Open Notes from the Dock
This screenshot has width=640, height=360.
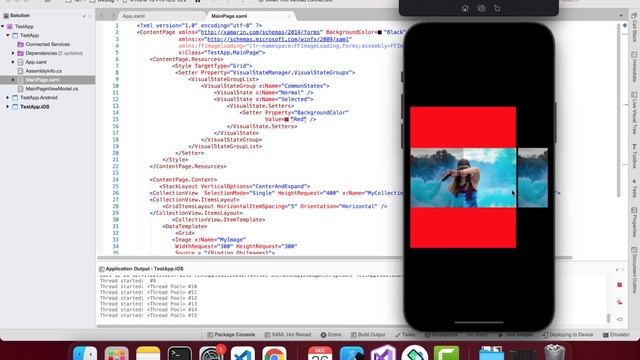tap(148, 353)
